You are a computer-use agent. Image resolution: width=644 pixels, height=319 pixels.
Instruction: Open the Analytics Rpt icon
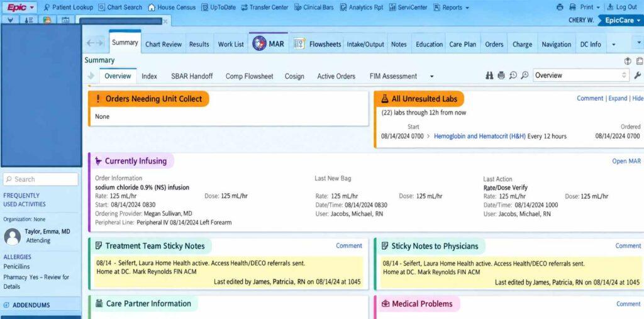pyautogui.click(x=343, y=8)
